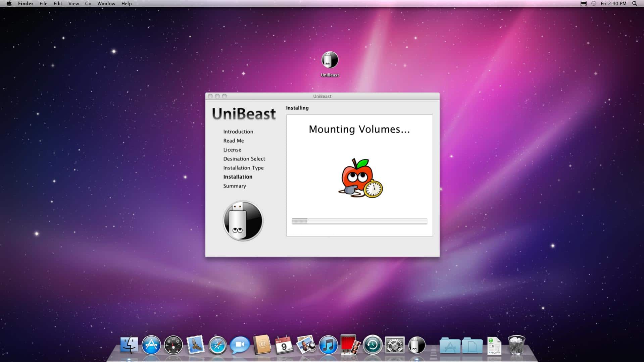Select the Installation step
This screenshot has width=644, height=362.
click(x=238, y=177)
